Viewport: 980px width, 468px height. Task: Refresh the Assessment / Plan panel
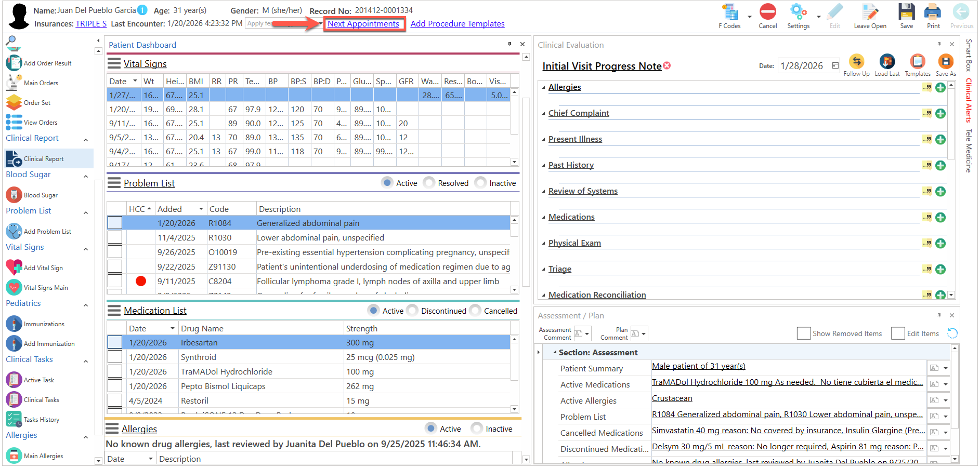[x=952, y=333]
